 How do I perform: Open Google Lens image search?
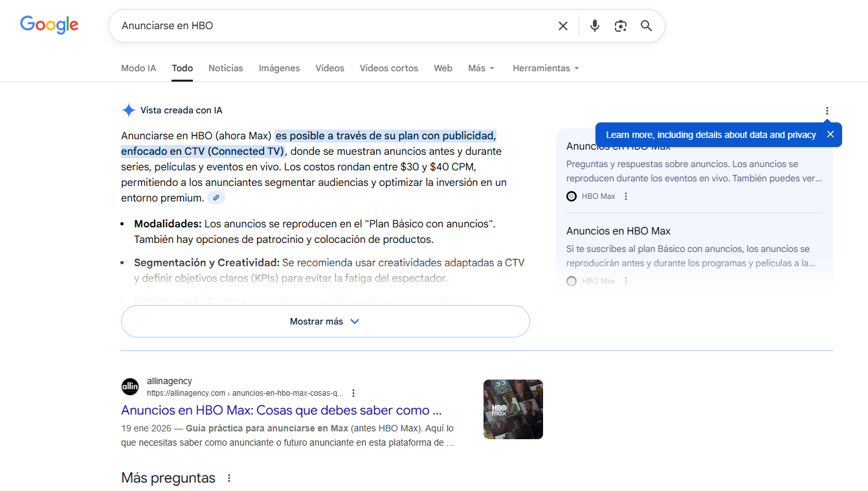(x=621, y=26)
